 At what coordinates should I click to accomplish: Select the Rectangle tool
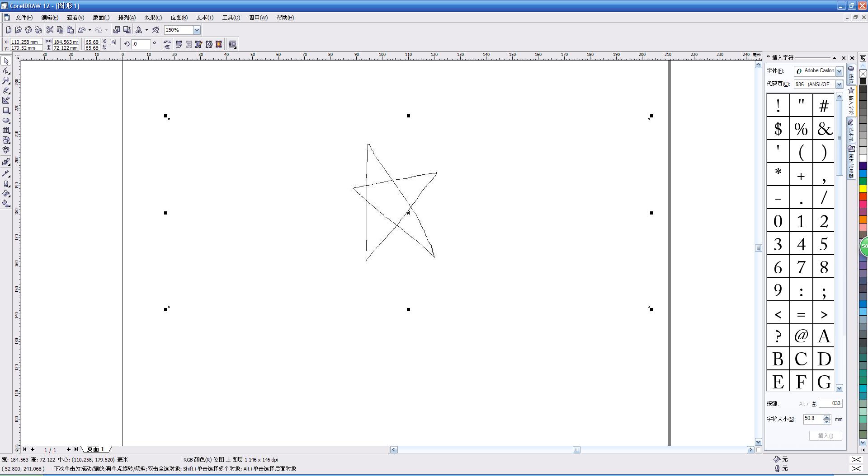pos(6,111)
